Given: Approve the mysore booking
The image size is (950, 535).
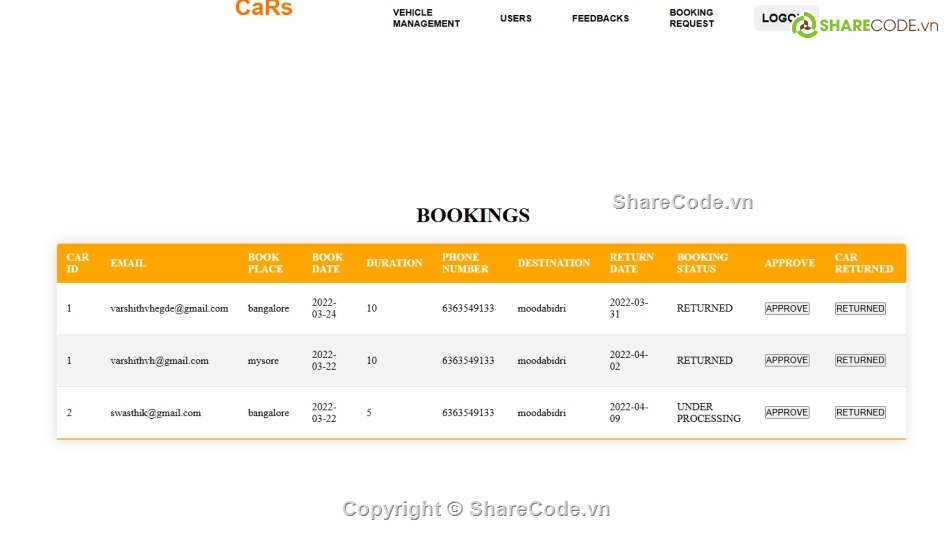Looking at the screenshot, I should [x=787, y=360].
